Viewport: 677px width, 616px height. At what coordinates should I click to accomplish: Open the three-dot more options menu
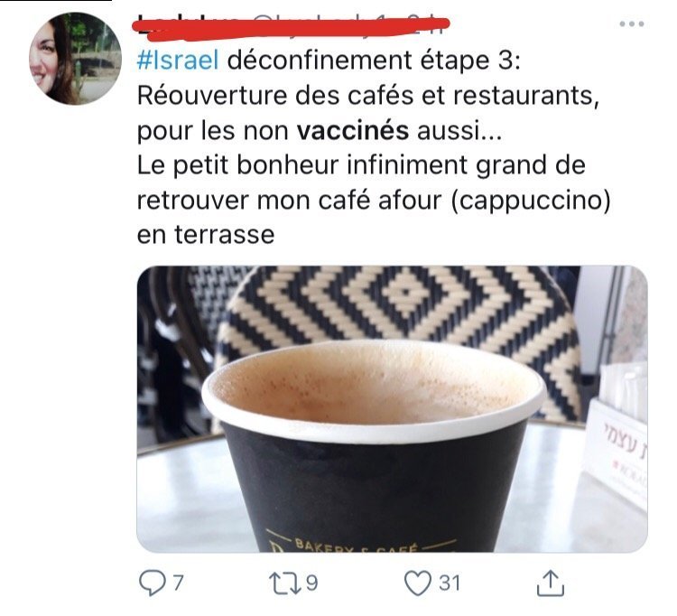click(632, 23)
